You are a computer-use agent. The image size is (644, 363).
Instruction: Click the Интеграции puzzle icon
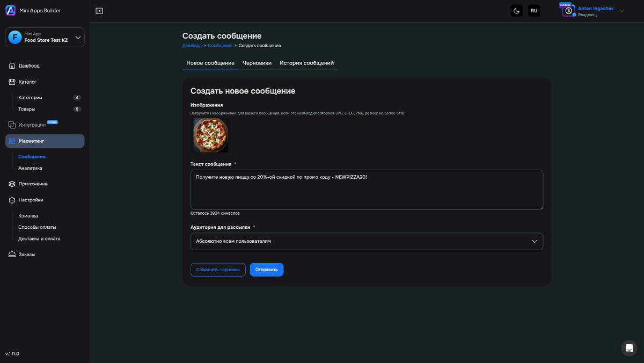[x=12, y=125]
